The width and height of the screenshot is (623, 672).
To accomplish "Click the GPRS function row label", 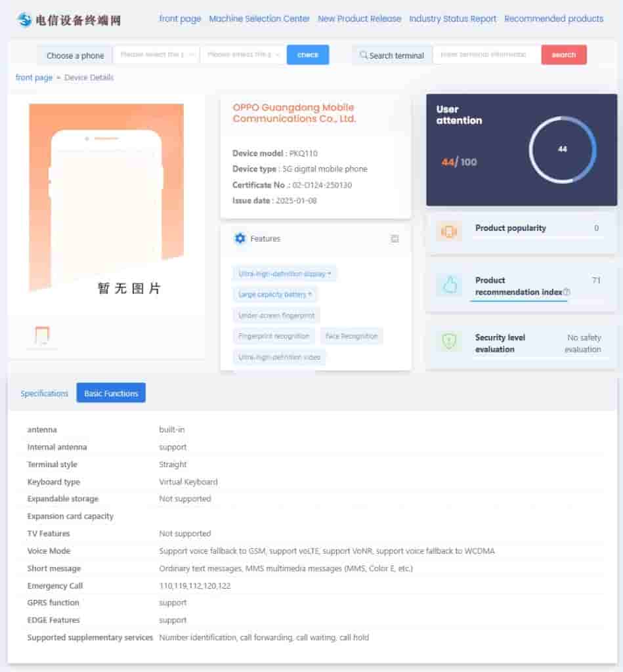I will point(53,602).
